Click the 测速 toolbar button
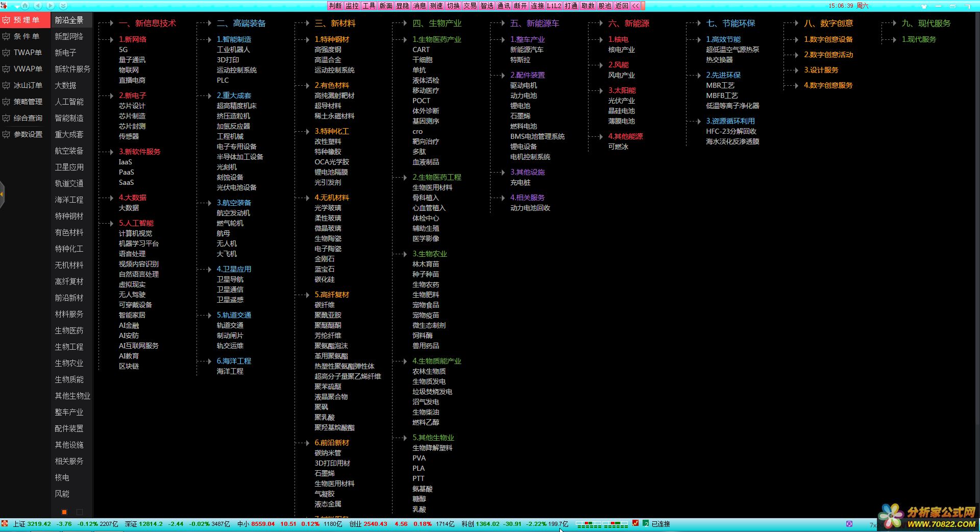980x532 pixels. click(x=436, y=6)
